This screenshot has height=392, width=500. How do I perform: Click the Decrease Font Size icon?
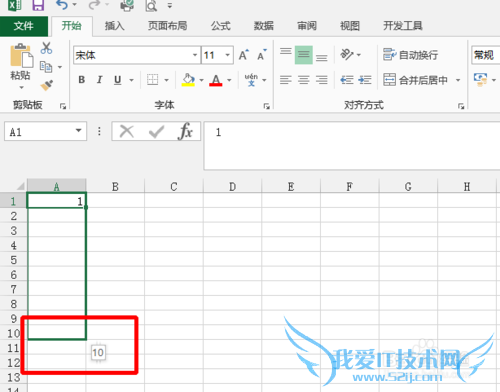[262, 55]
